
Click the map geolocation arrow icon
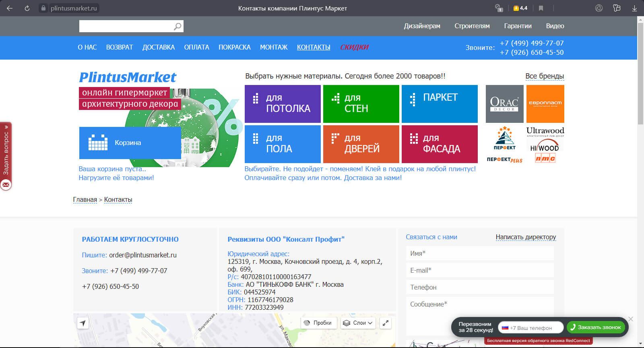[83, 323]
